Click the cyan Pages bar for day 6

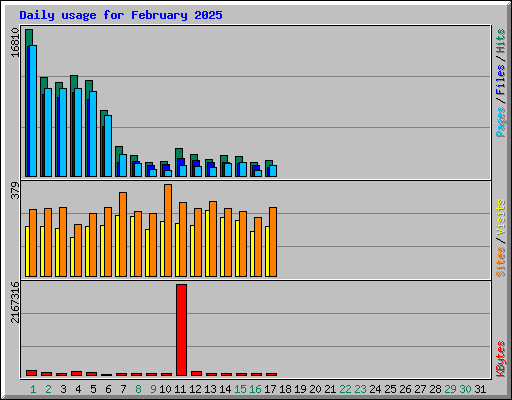point(108,146)
